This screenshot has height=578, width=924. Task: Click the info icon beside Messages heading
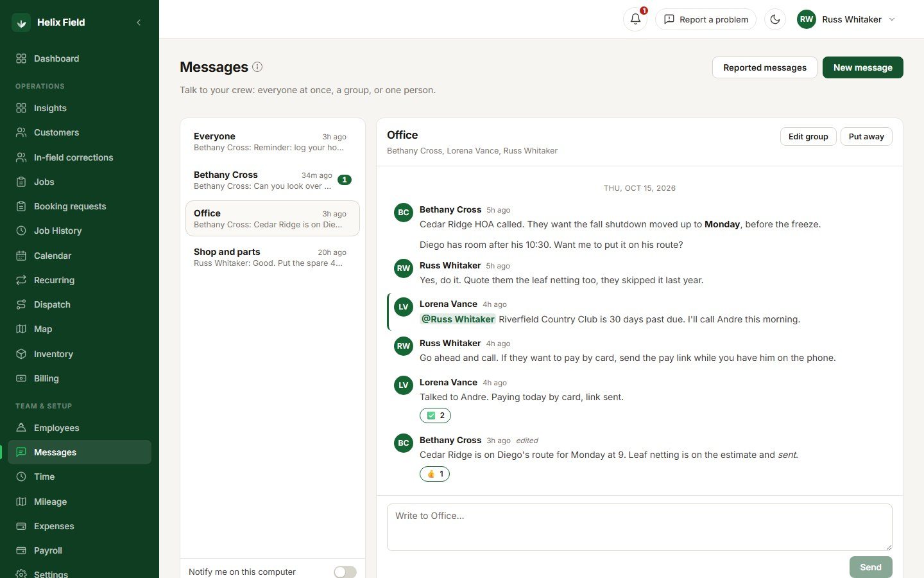[x=257, y=67]
